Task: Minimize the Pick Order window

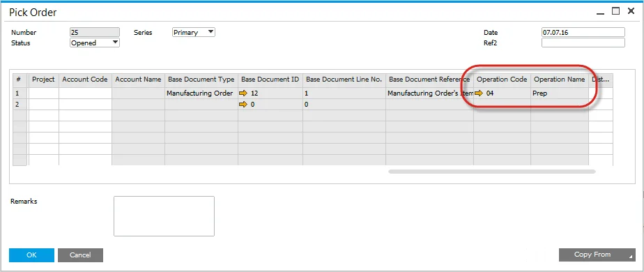Action: [601, 13]
